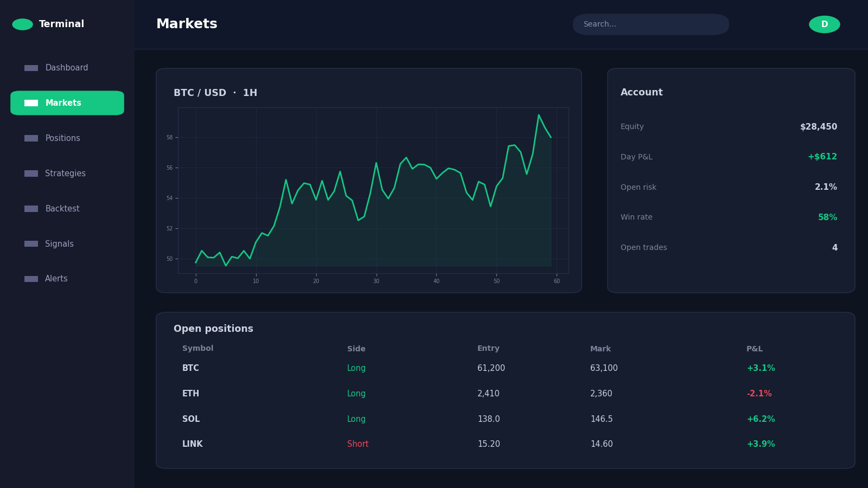Select the Day P&L value +$612
The image size is (868, 488).
(822, 157)
